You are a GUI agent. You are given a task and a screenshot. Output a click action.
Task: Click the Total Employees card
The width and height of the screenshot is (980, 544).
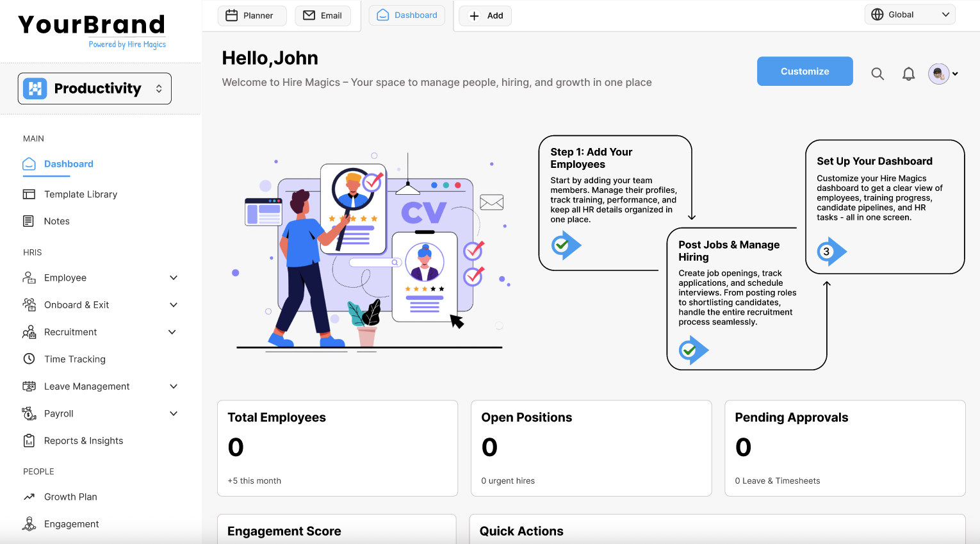(x=338, y=448)
